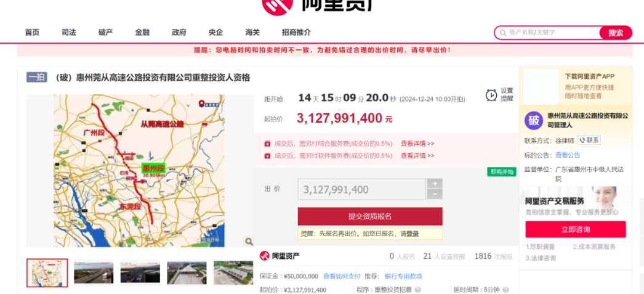The image size is (644, 294).
Task: Increase bid with the plus stepper
Action: click(x=435, y=184)
